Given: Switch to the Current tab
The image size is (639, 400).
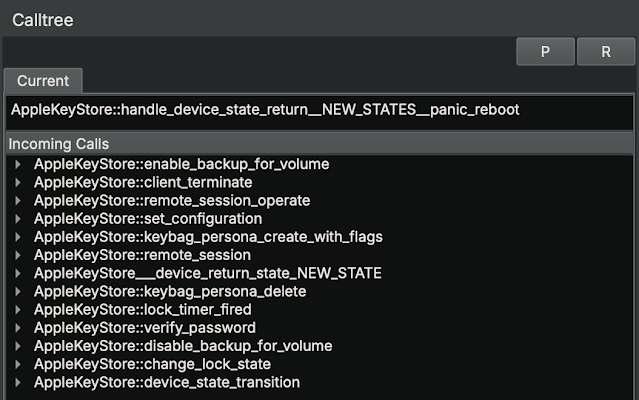Looking at the screenshot, I should (43, 81).
